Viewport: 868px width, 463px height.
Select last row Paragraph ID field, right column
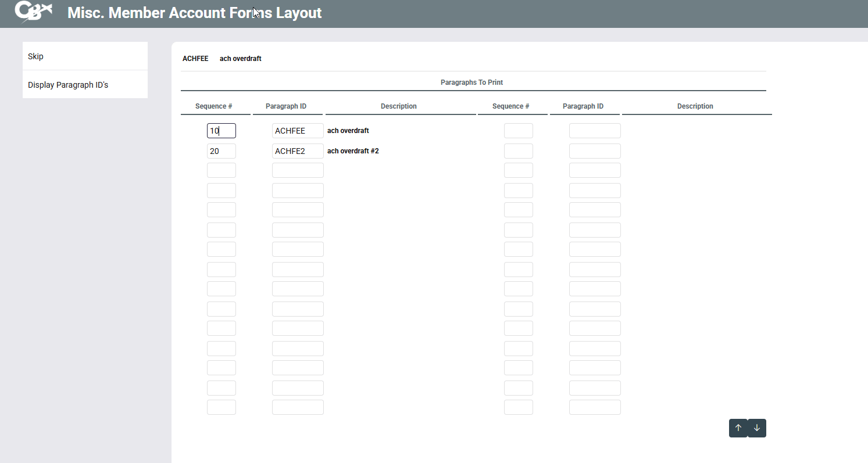click(595, 407)
